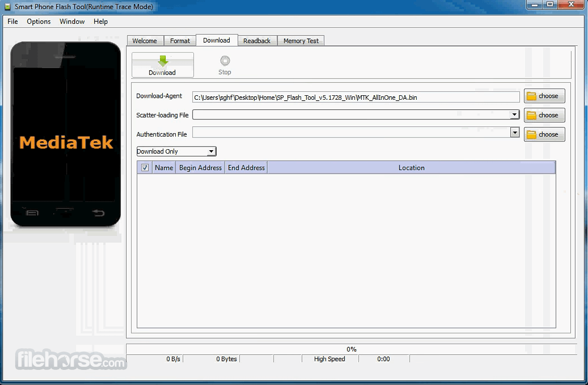Choose Scatter-loading file via folder icon
This screenshot has width=588, height=385.
tap(531, 115)
